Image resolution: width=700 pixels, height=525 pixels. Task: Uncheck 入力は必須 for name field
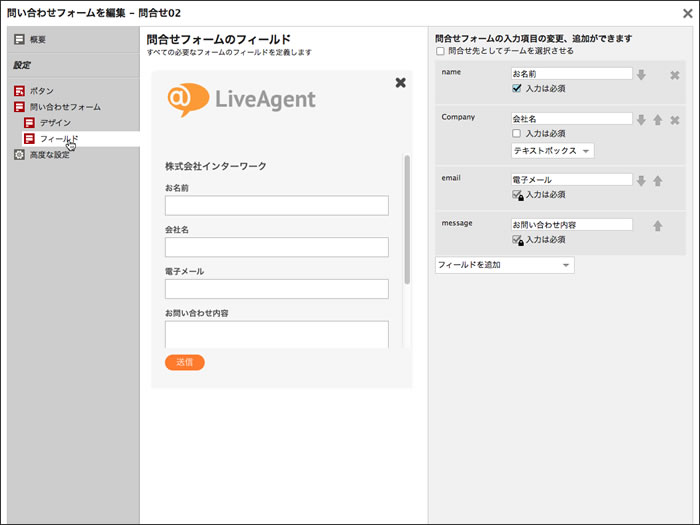(517, 88)
